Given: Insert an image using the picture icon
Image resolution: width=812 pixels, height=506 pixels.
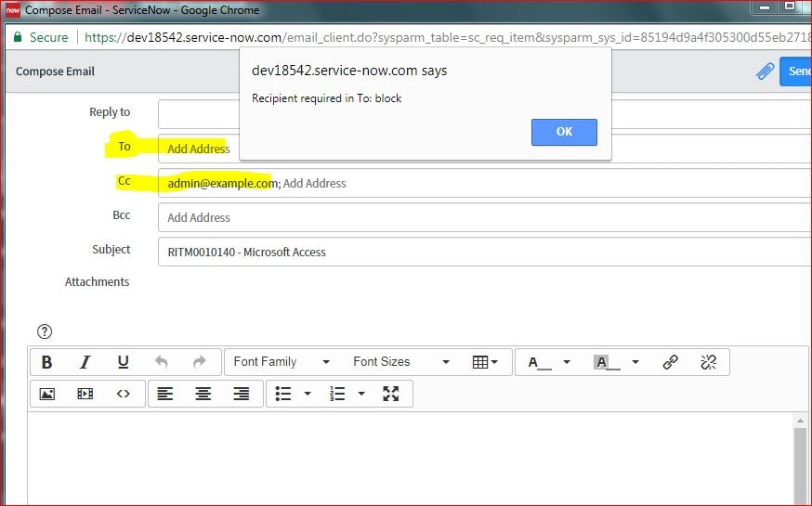Looking at the screenshot, I should (x=47, y=394).
